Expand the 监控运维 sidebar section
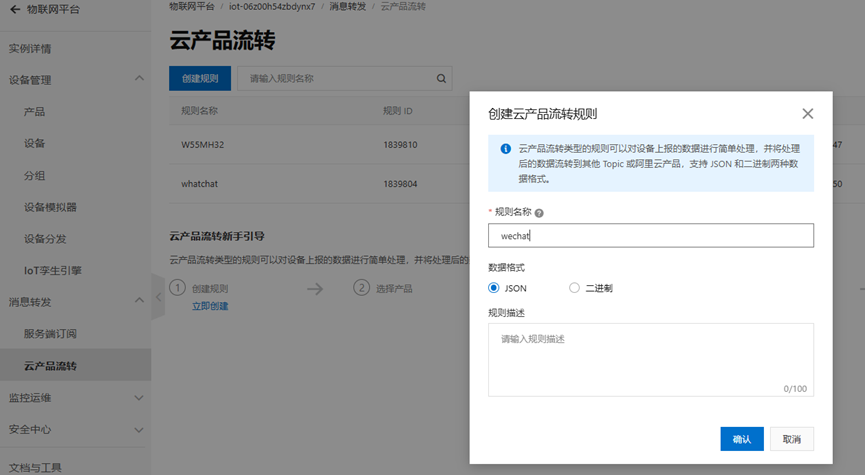865x475 pixels. pos(138,398)
